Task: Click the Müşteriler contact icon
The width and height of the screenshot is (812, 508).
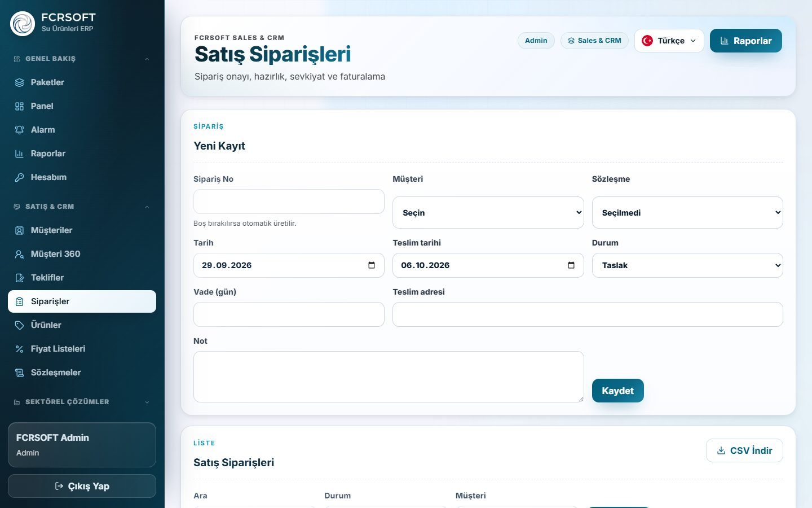Action: tap(19, 230)
